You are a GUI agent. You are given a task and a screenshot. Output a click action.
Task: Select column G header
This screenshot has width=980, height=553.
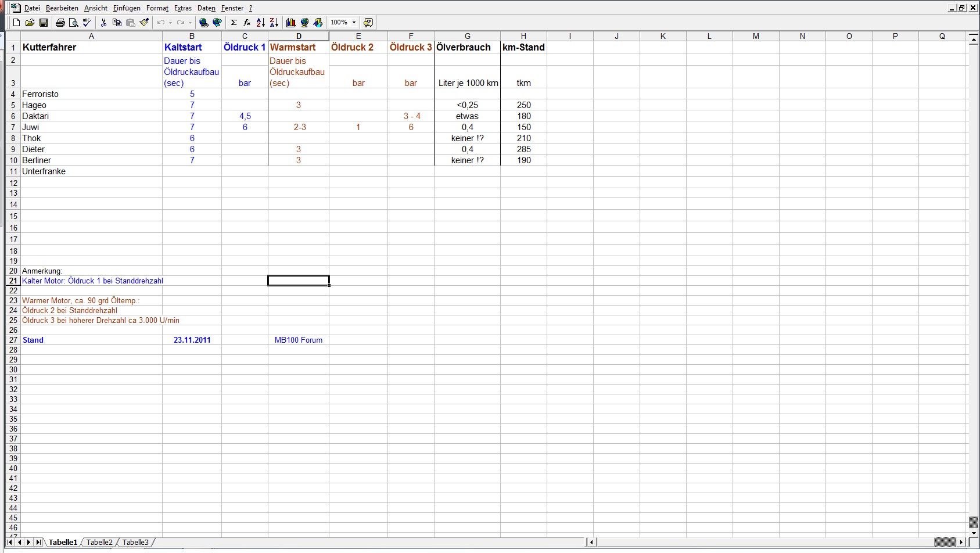tap(467, 36)
